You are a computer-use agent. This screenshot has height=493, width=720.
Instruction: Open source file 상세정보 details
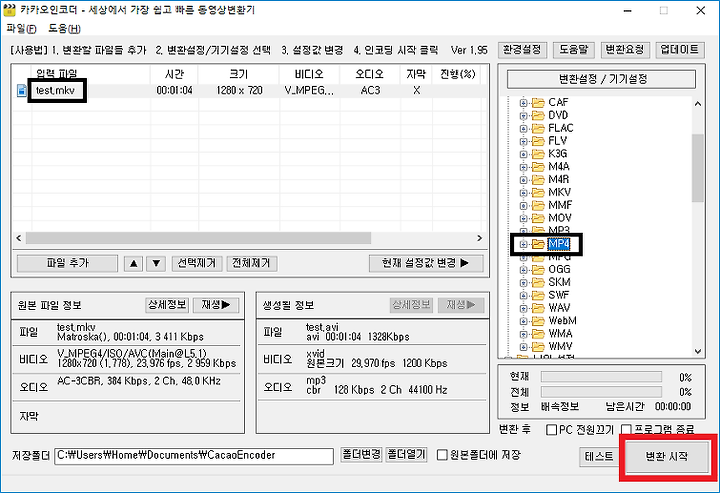tap(167, 305)
